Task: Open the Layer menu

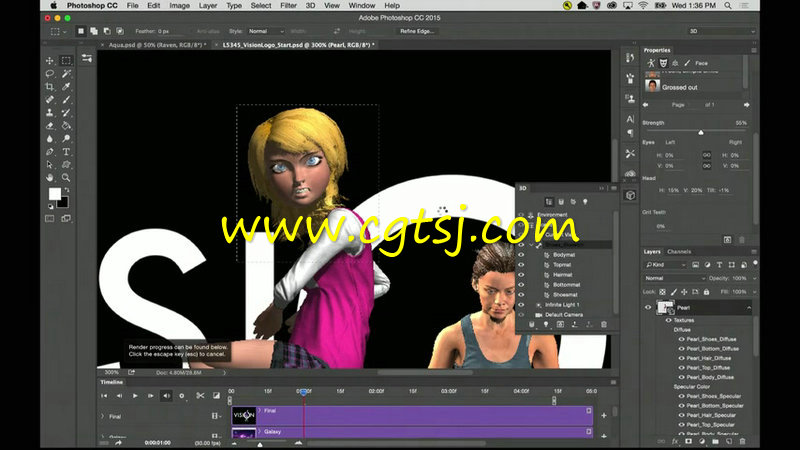Action: point(208,6)
